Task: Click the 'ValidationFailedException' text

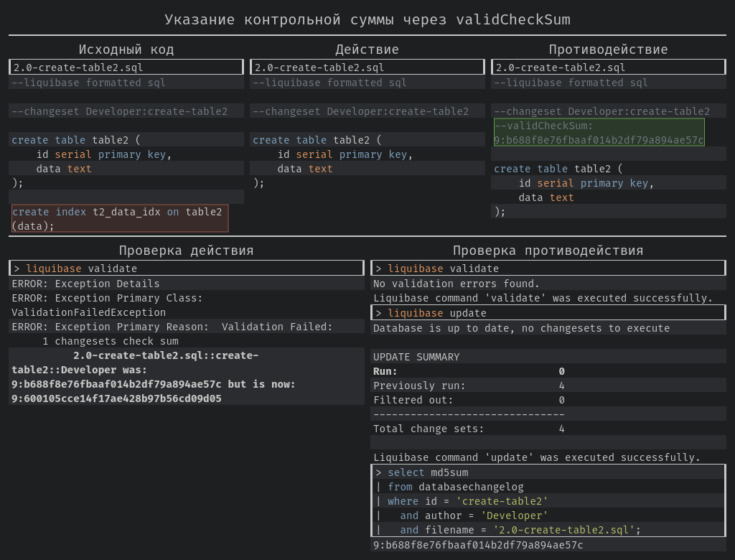Action: click(x=88, y=312)
